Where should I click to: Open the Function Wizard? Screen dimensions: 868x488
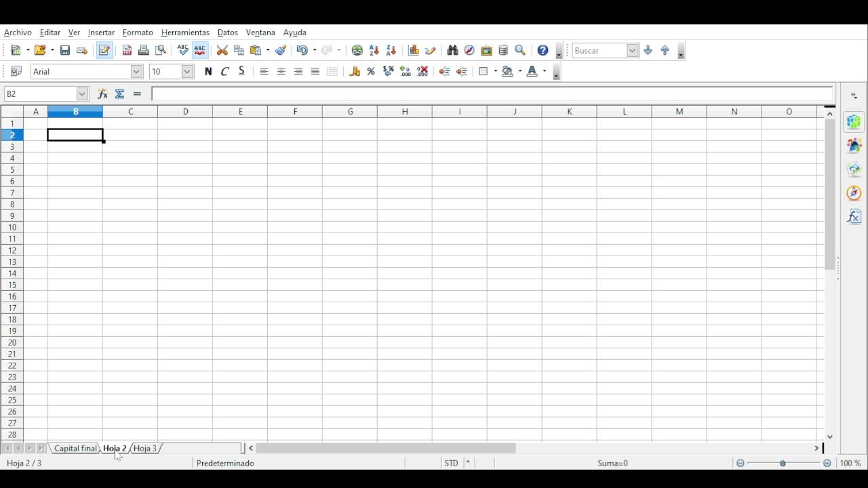pyautogui.click(x=102, y=94)
